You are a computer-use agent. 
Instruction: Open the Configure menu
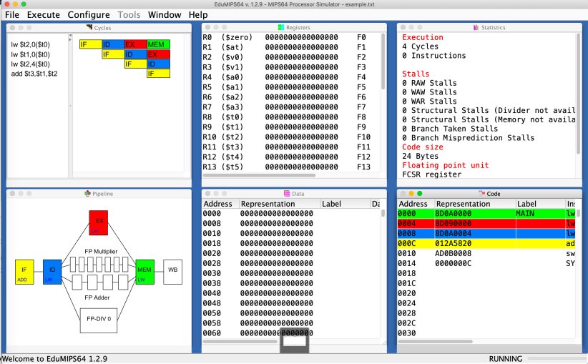89,14
